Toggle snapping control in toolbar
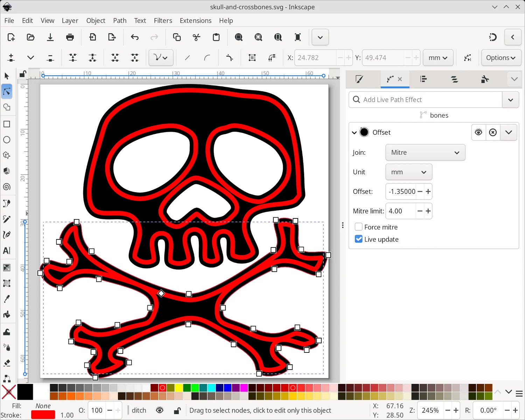This screenshot has height=420, width=525. 493,37
